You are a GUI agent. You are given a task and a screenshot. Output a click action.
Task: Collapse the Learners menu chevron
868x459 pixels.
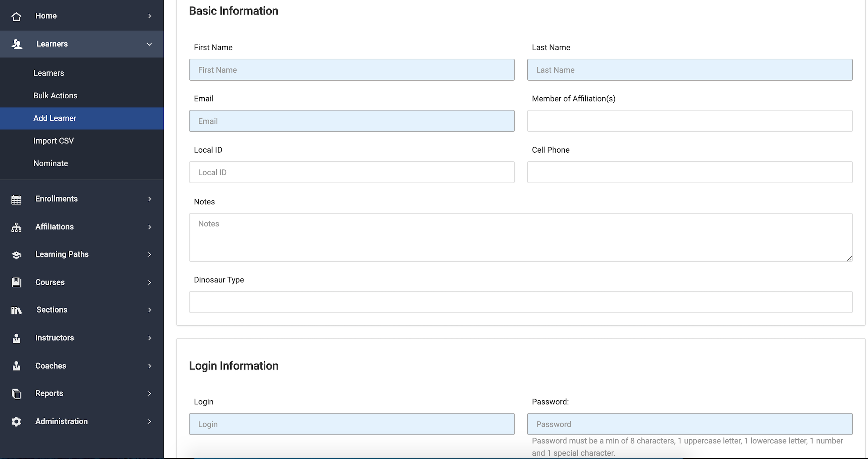[x=149, y=44]
